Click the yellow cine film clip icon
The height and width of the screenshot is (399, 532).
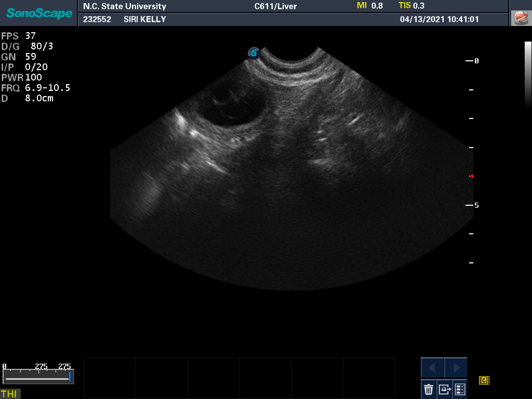coord(484,380)
